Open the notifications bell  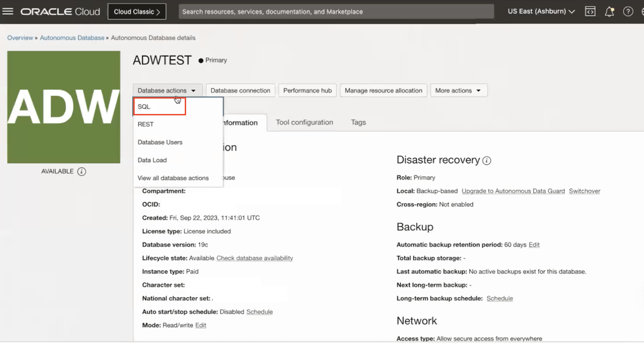[609, 12]
